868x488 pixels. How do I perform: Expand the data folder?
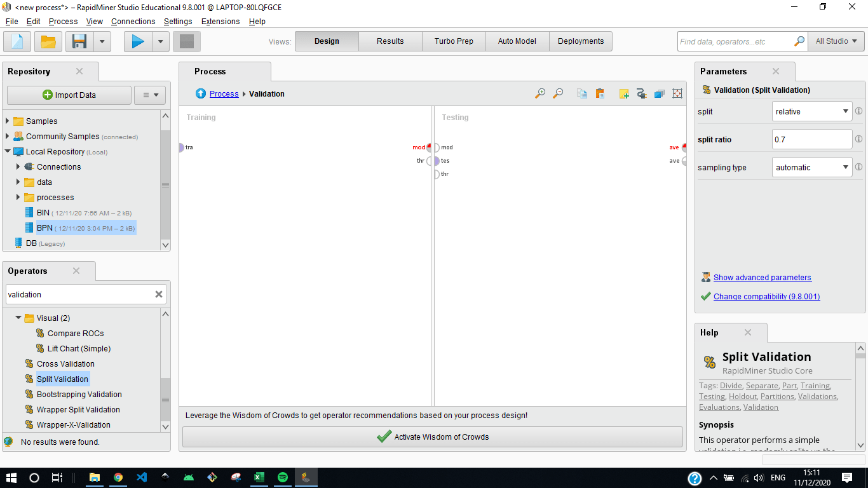pos(18,182)
